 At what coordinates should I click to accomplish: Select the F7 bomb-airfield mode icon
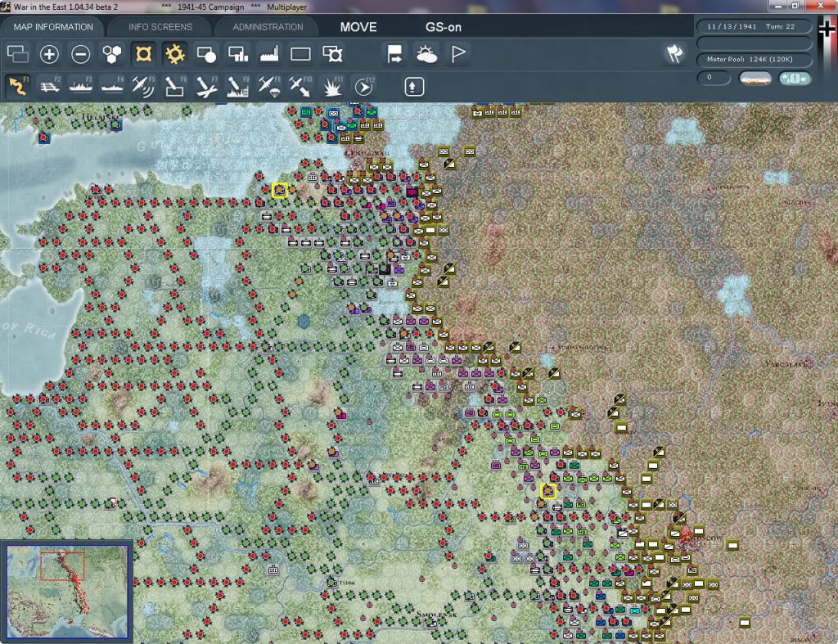coord(206,87)
